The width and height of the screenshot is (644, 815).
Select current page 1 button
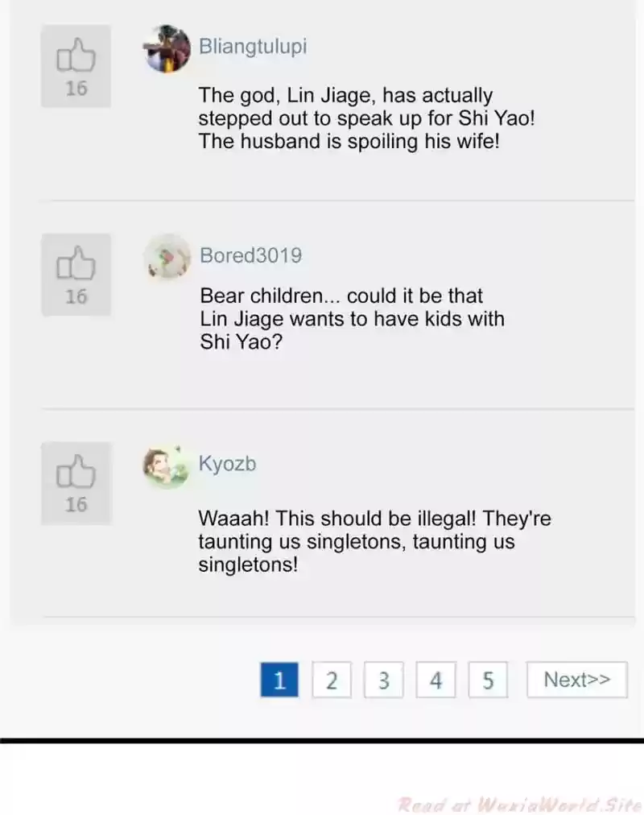click(x=279, y=681)
